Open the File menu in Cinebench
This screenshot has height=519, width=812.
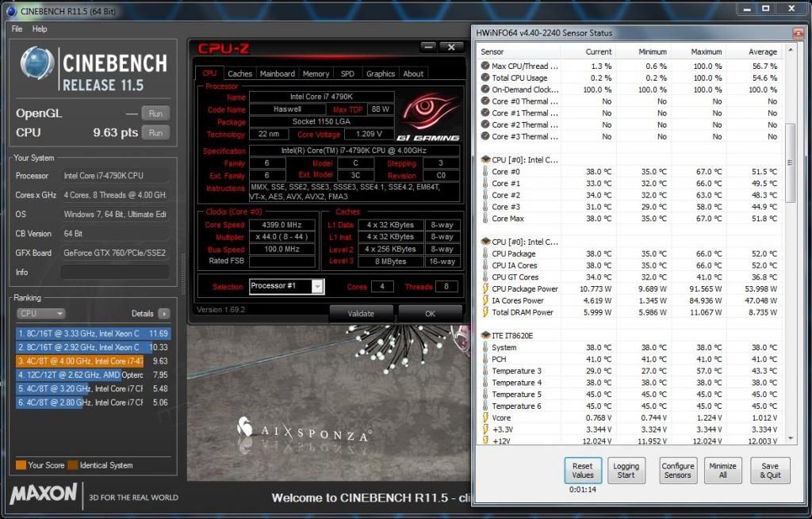click(17, 29)
